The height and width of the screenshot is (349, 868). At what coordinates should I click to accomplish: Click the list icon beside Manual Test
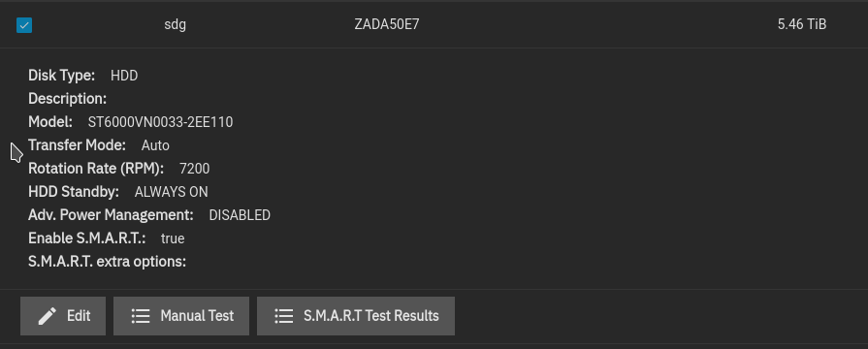click(x=141, y=316)
